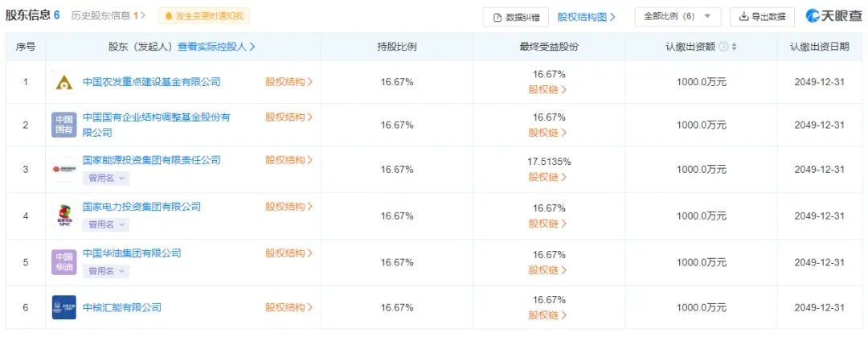868x337 pixels.
Task: Sort by the 认缴出资额 column arrows
Action: pos(734,47)
